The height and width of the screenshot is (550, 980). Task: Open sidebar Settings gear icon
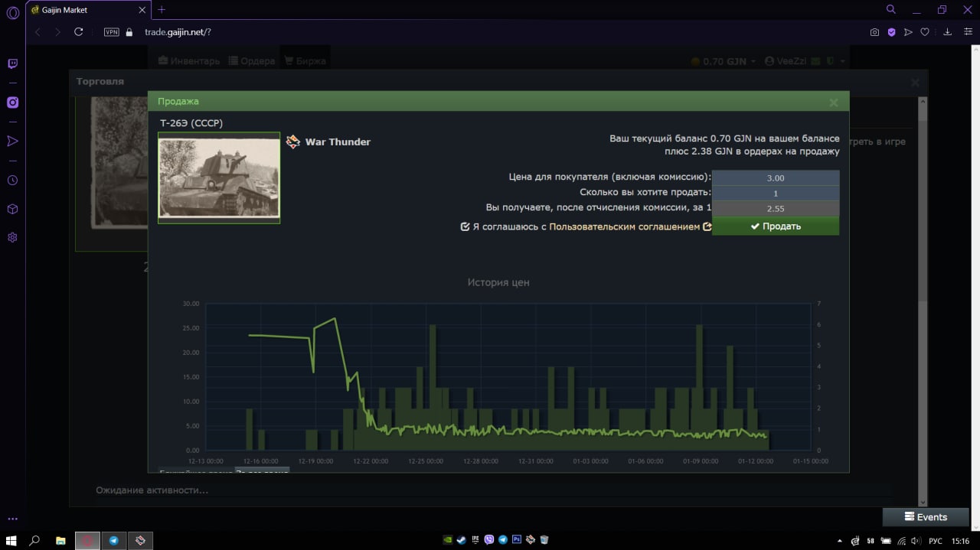point(12,237)
